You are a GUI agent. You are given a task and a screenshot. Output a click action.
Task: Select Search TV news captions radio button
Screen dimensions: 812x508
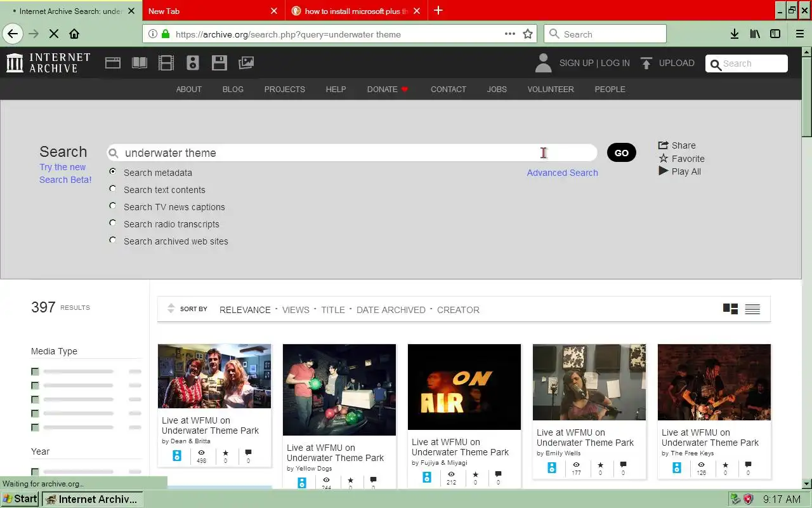pos(112,206)
